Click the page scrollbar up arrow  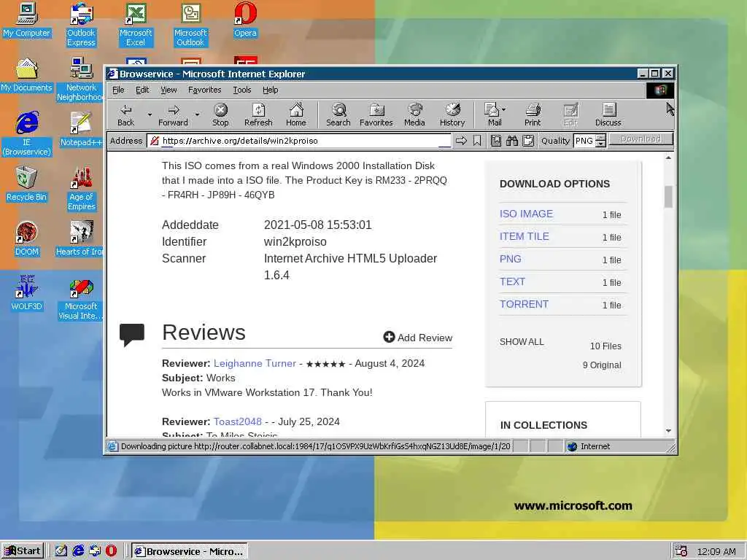[668, 157]
